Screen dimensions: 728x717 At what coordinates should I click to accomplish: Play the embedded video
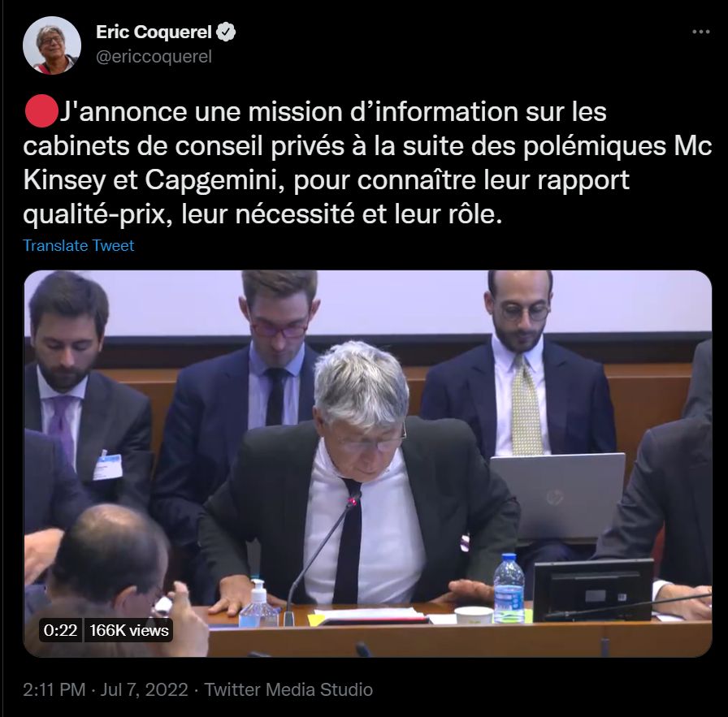point(368,464)
